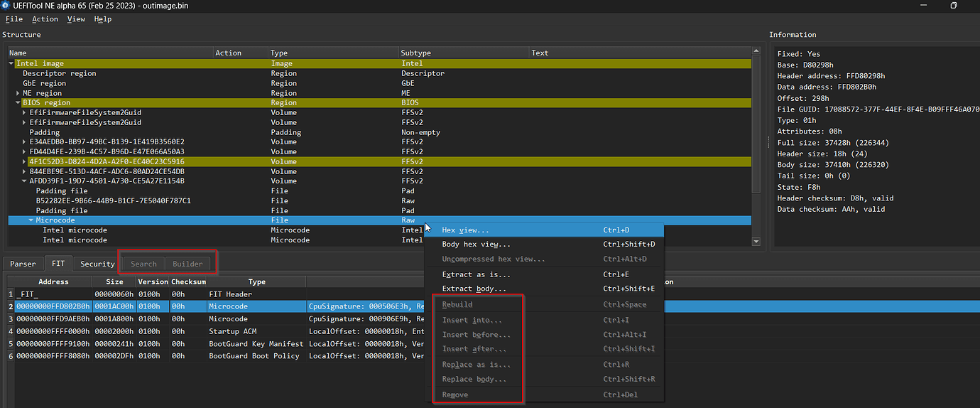Expand the 844EBE9E-513D volume node
980x408 pixels.
[x=25, y=171]
